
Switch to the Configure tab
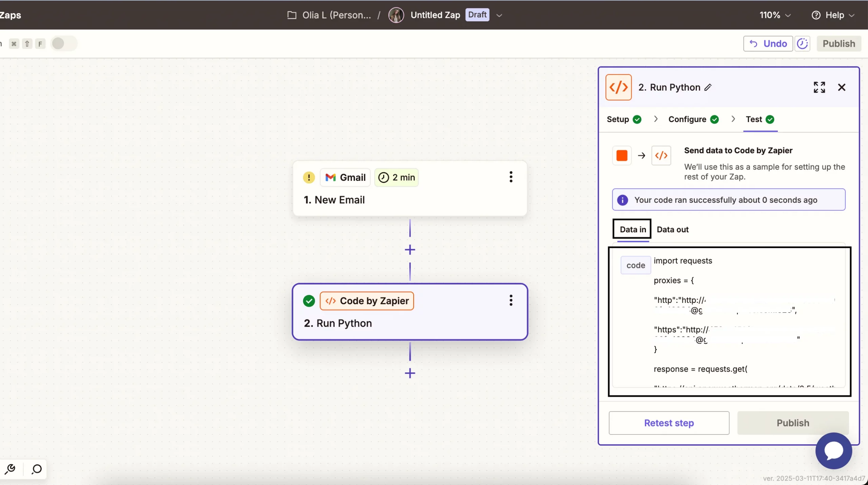pyautogui.click(x=693, y=119)
